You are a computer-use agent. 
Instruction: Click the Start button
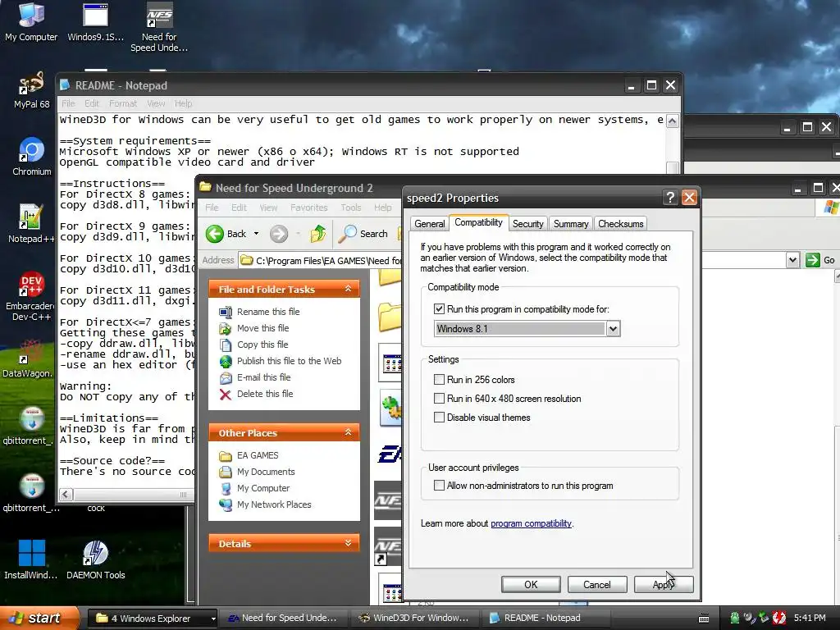[x=39, y=619]
